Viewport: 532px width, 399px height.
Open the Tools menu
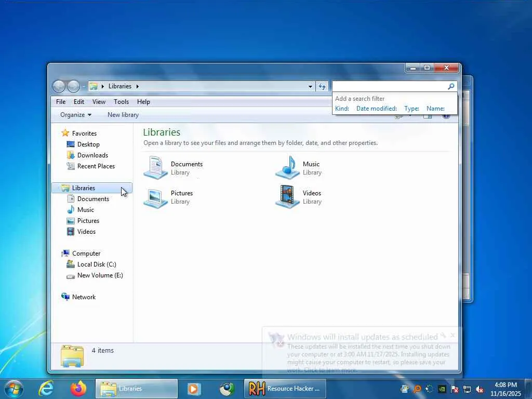[121, 102]
